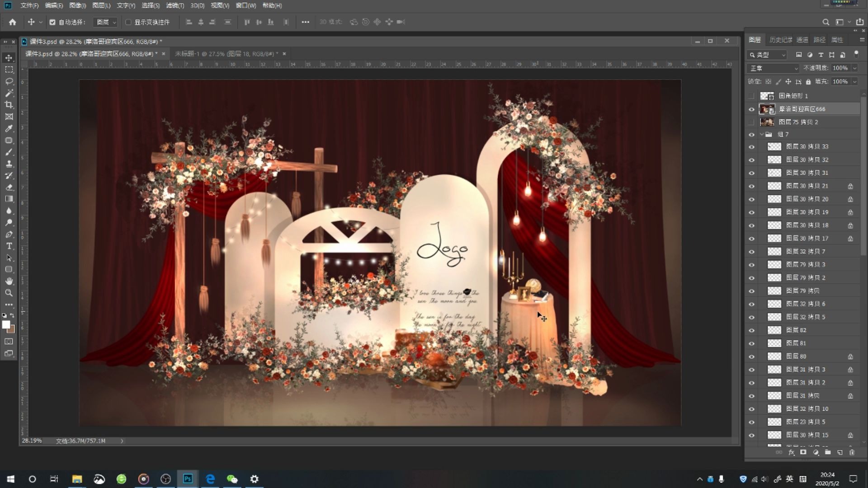Open the opacity 不透明度 dropdown arrow
The image size is (868, 488).
854,68
